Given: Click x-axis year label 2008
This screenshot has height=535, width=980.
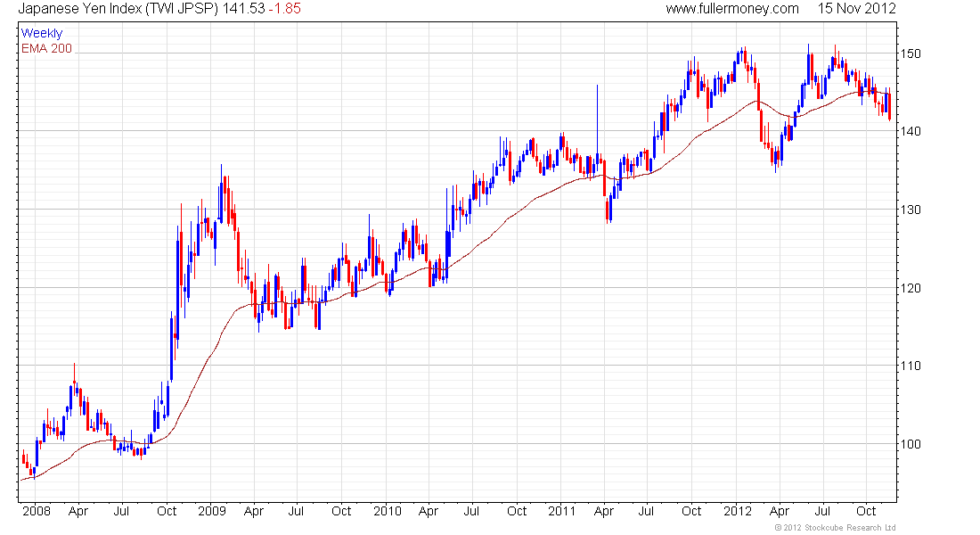Looking at the screenshot, I should (37, 511).
